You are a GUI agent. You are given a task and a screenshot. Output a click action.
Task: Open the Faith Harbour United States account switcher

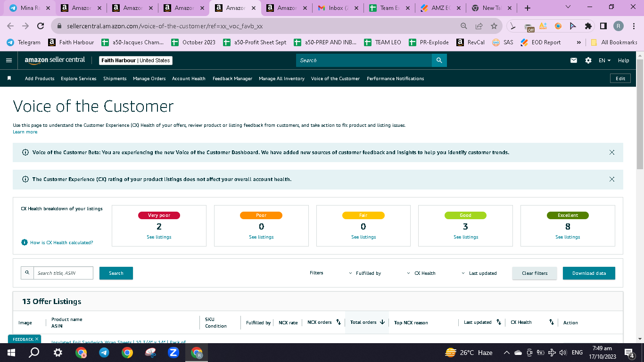[x=136, y=60]
